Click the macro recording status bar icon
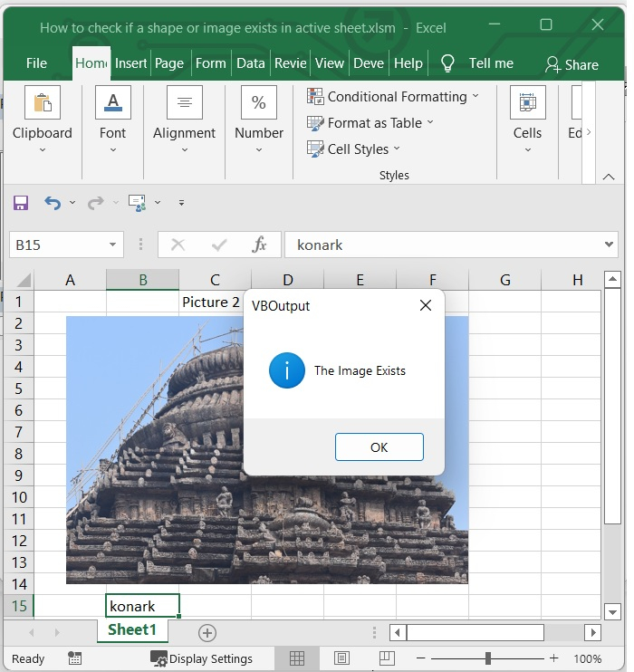 point(74,658)
